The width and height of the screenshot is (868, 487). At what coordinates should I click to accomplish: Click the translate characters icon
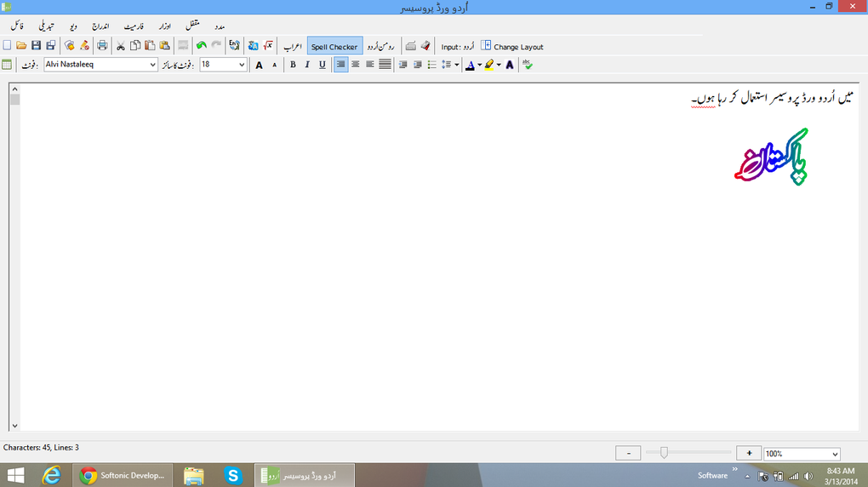(253, 45)
